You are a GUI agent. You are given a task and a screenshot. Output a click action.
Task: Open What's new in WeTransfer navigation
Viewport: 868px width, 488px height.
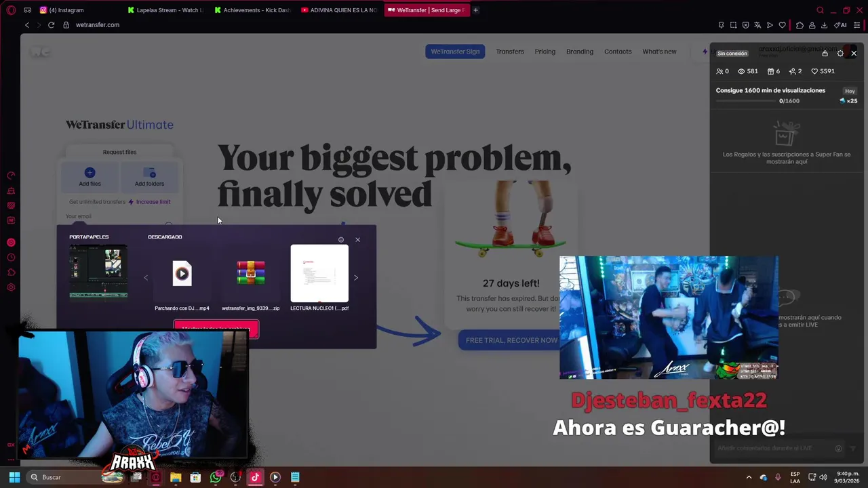click(659, 52)
